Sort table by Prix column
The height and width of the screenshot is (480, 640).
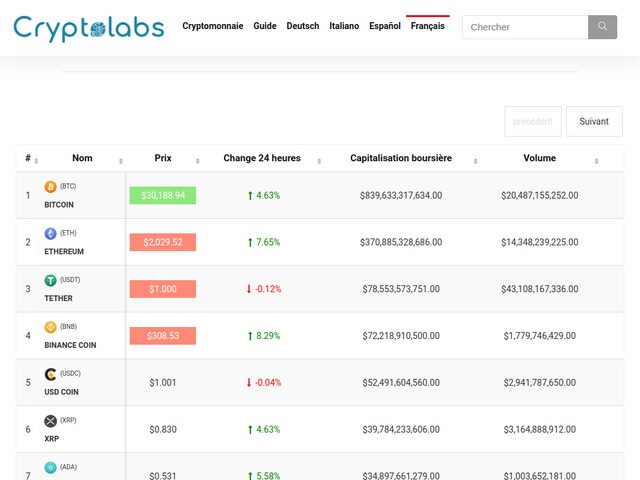pos(163,158)
